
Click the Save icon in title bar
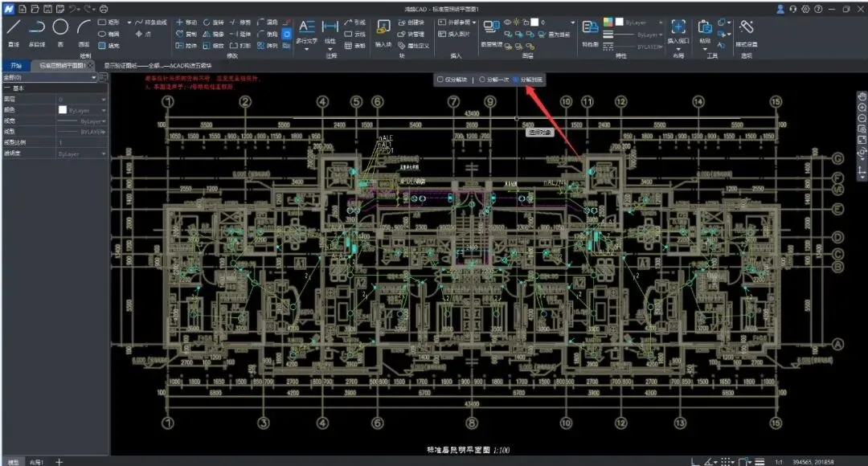[47, 9]
